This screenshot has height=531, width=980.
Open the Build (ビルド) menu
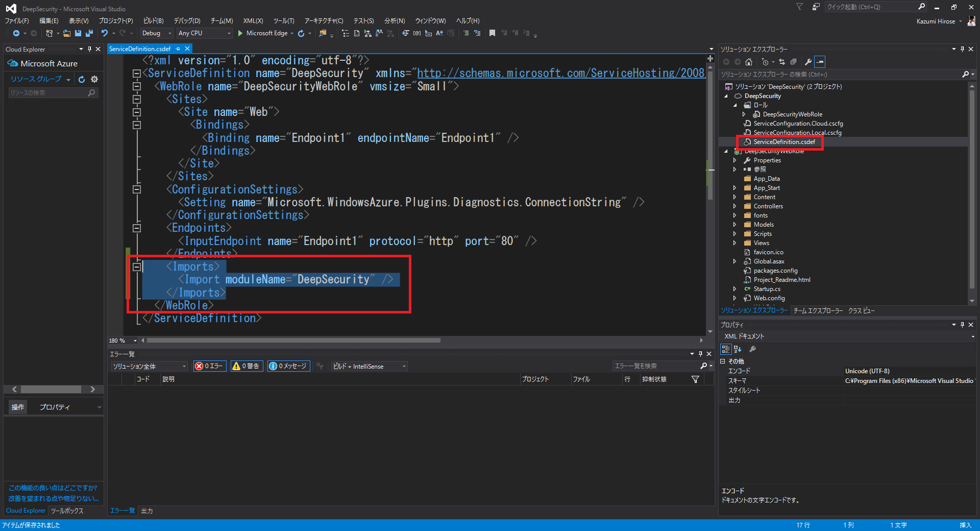click(154, 21)
